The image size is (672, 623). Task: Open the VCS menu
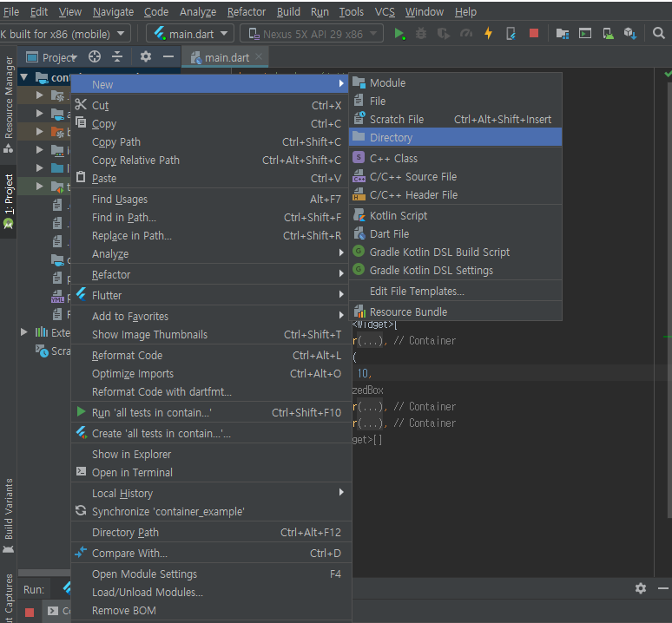coord(385,12)
